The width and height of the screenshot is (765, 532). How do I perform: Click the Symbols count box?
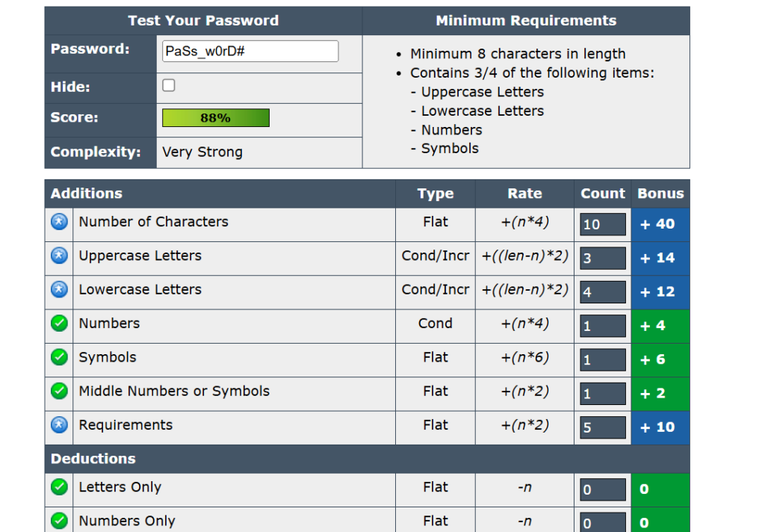coord(603,359)
